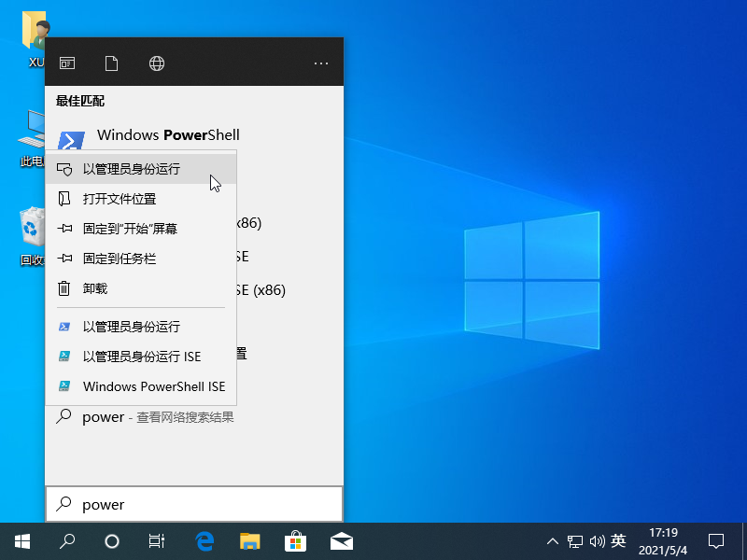This screenshot has width=747, height=560.
Task: Select 固定到"开始"屏幕 option
Action: click(130, 229)
